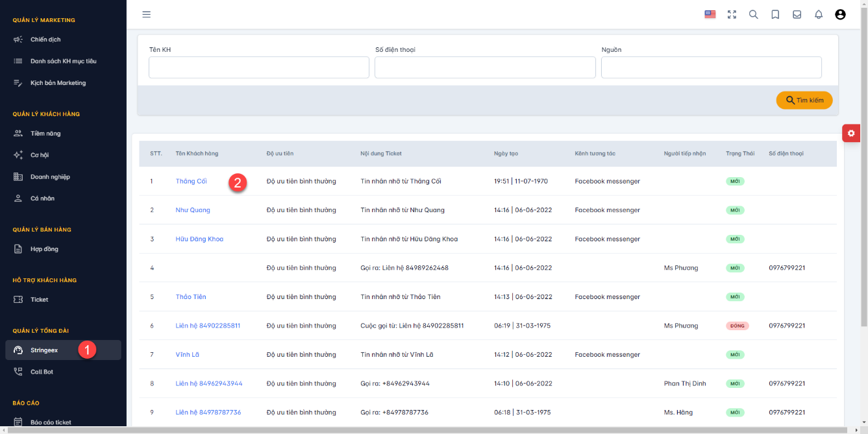Open link Liên hệ 84962943944
This screenshot has height=434, width=868.
coord(209,383)
